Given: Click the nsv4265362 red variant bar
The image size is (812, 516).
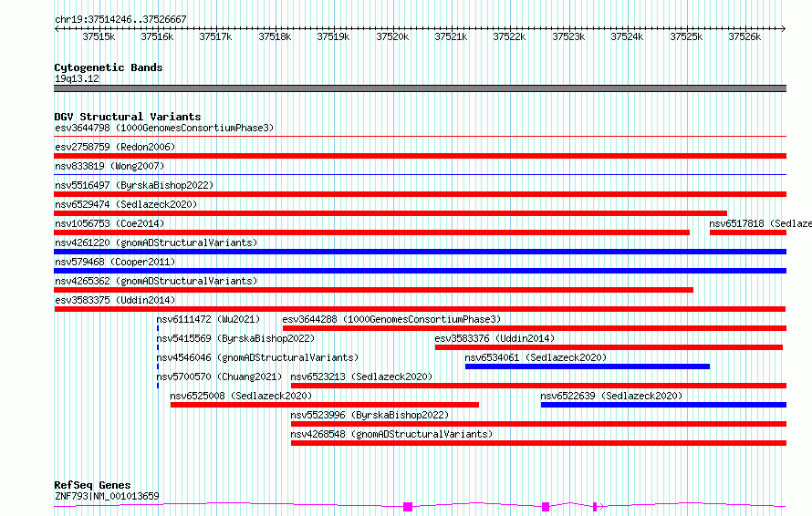Looking at the screenshot, I should point(373,290).
